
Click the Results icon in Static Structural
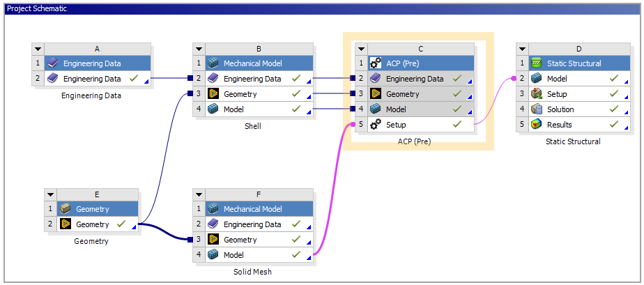tap(537, 125)
